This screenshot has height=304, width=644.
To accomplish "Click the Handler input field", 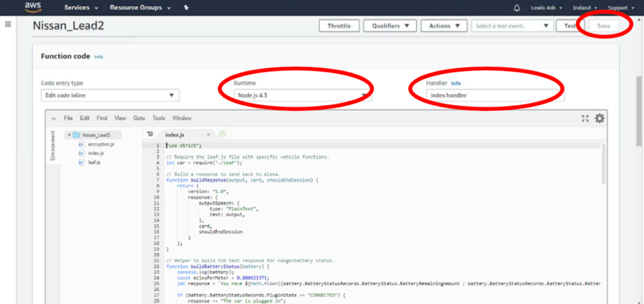I will click(x=495, y=95).
